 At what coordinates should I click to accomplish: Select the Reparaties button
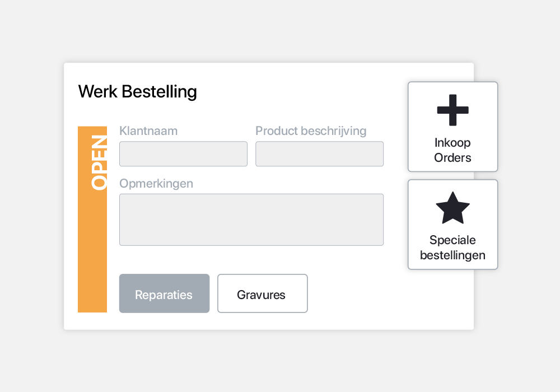[164, 293]
